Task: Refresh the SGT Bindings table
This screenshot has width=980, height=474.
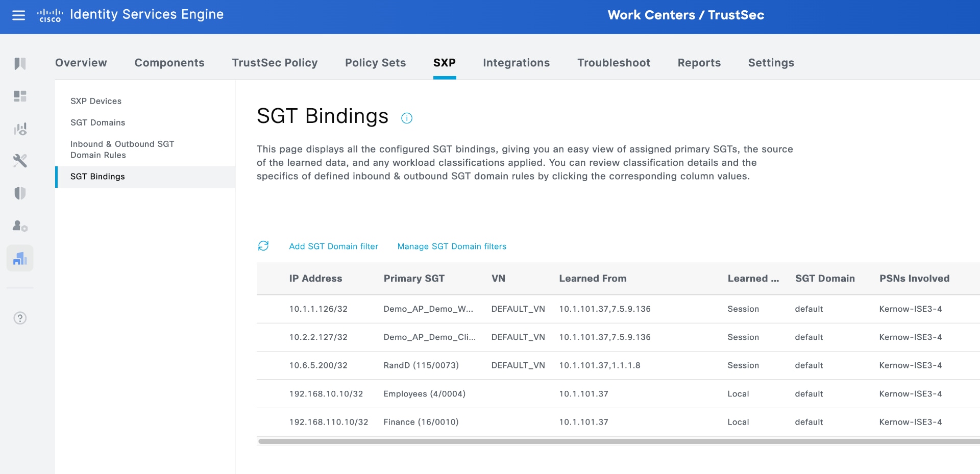Action: point(263,246)
